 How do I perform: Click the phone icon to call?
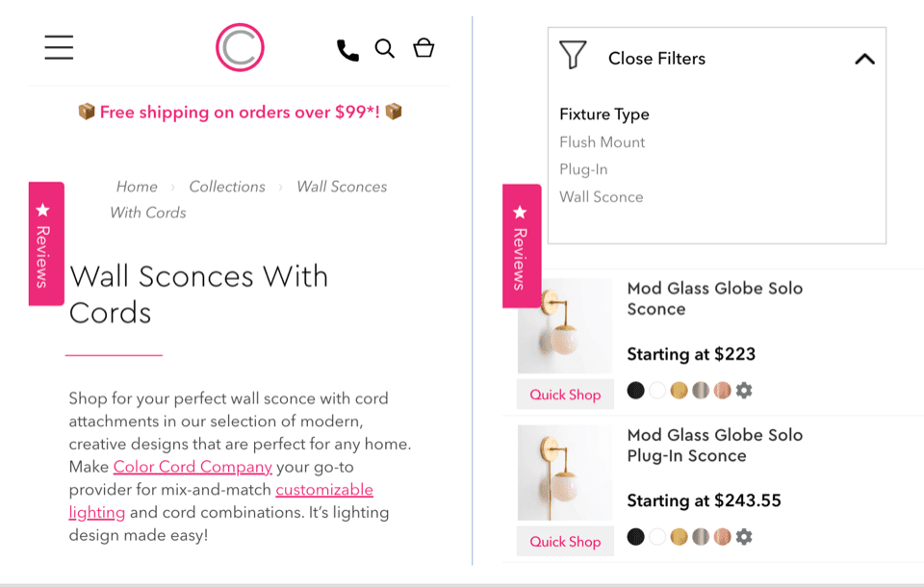[346, 48]
